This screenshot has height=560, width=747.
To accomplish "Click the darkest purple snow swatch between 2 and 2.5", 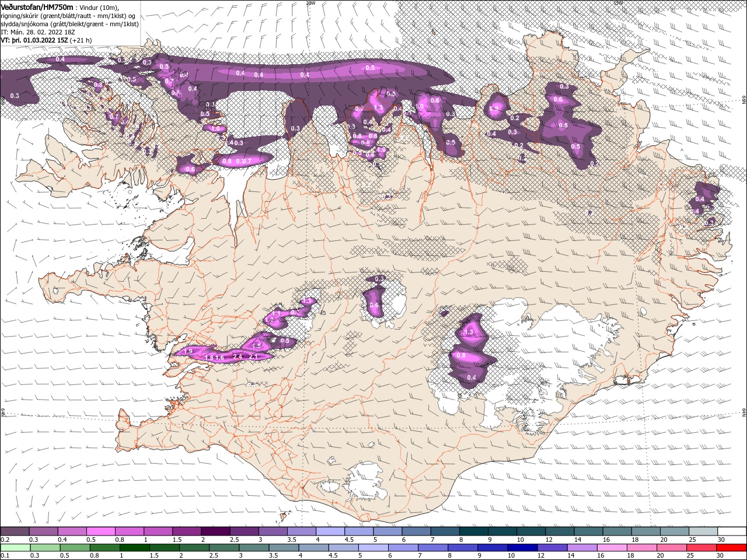I will point(215,531).
